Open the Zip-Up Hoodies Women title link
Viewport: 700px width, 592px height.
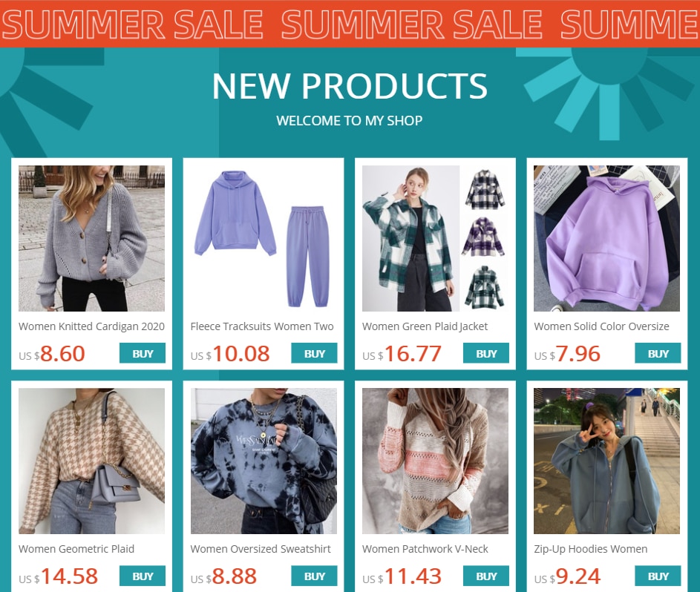coord(591,549)
